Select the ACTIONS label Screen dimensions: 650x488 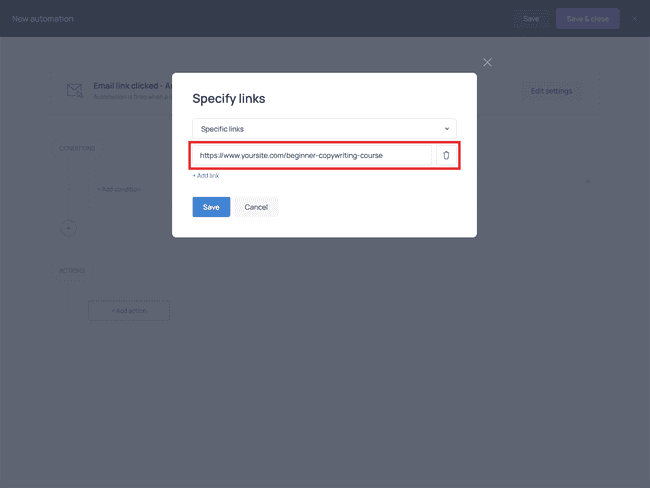pyautogui.click(x=72, y=271)
